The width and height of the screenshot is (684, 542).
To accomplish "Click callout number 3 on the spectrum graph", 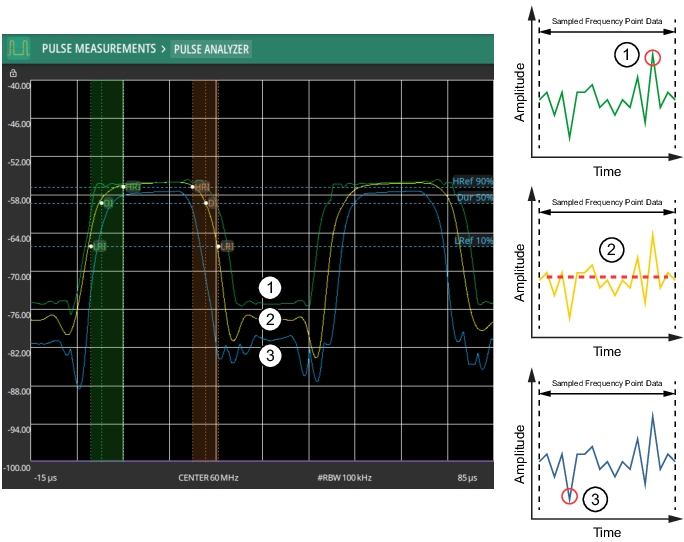I will coord(268,354).
